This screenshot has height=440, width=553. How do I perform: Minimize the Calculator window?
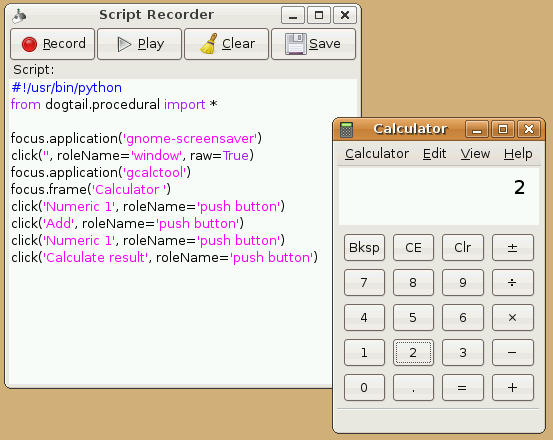point(477,129)
